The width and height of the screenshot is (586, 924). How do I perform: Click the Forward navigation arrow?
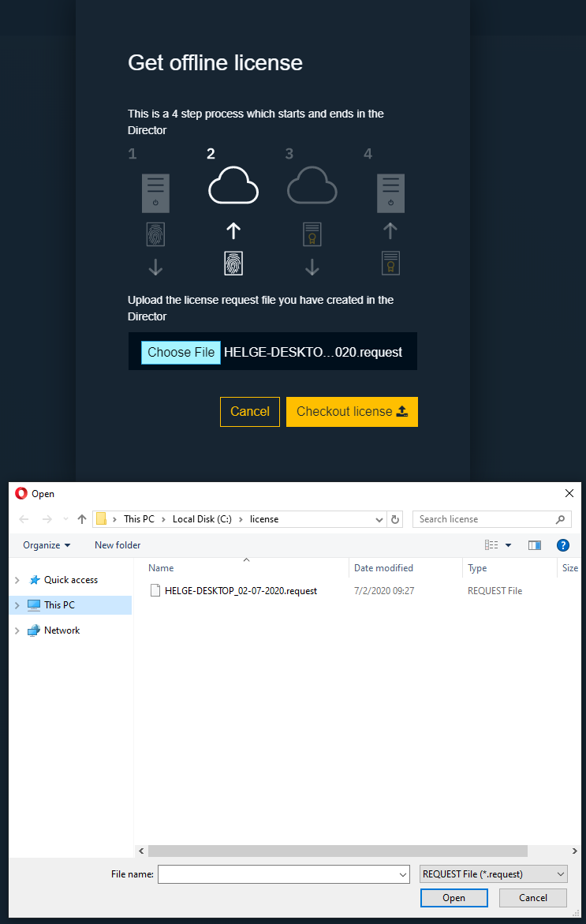(47, 519)
